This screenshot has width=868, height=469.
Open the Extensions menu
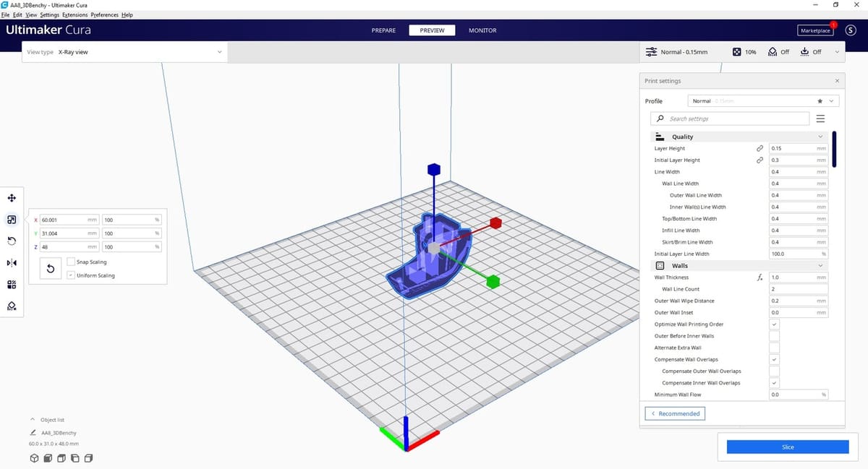point(75,15)
